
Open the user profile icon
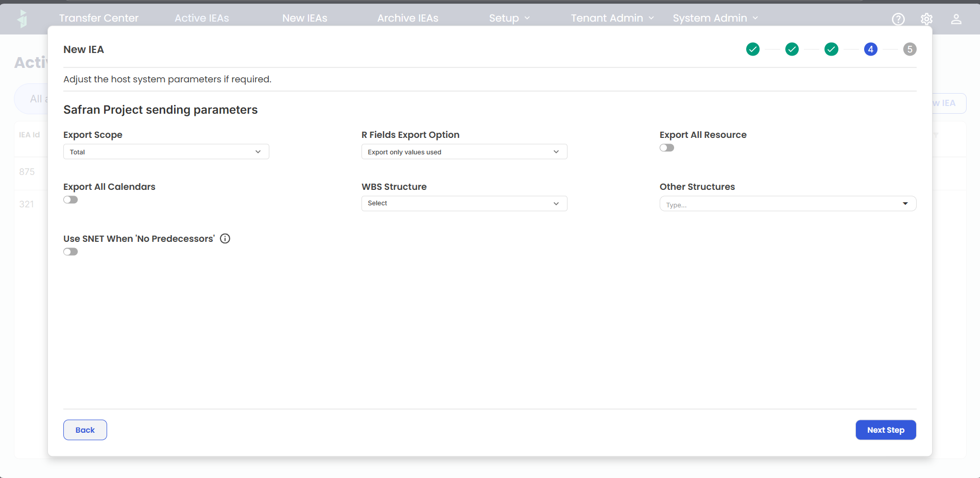point(956,19)
